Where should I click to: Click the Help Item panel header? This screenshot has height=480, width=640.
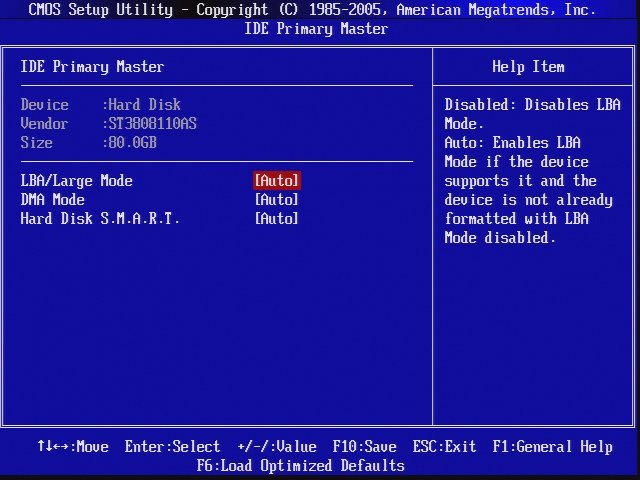[528, 67]
